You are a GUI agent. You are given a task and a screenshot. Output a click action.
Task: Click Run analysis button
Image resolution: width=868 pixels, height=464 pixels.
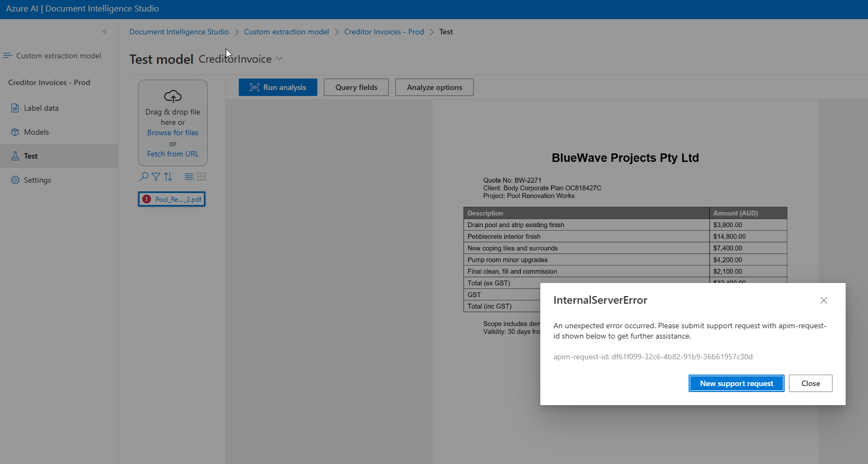click(x=278, y=87)
